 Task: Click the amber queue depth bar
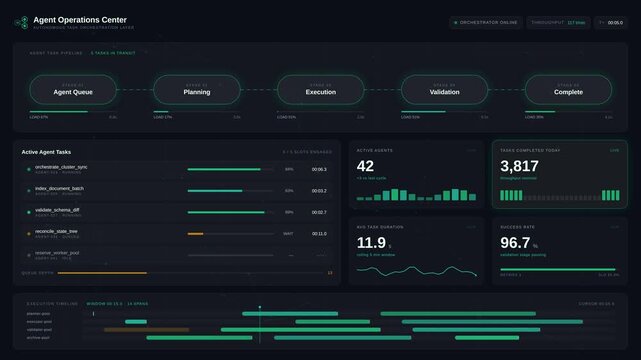coord(102,273)
